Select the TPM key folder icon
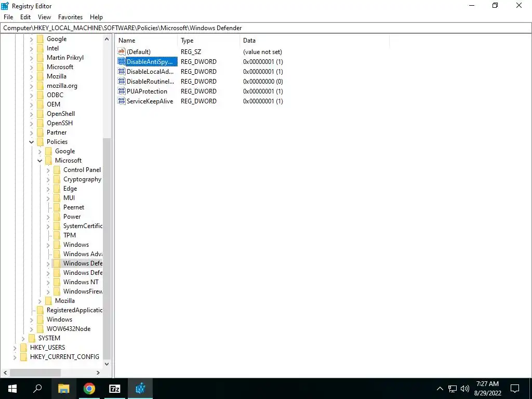The image size is (532, 399). click(57, 235)
